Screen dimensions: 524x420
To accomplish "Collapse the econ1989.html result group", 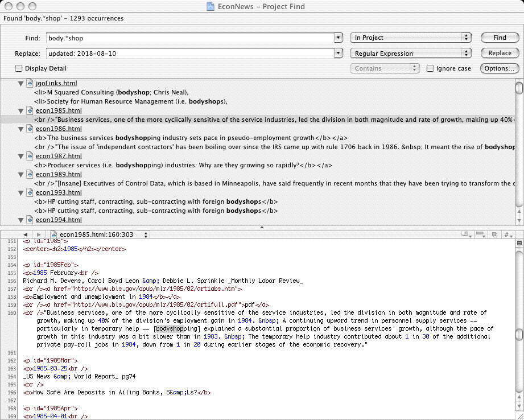I will tap(20, 175).
